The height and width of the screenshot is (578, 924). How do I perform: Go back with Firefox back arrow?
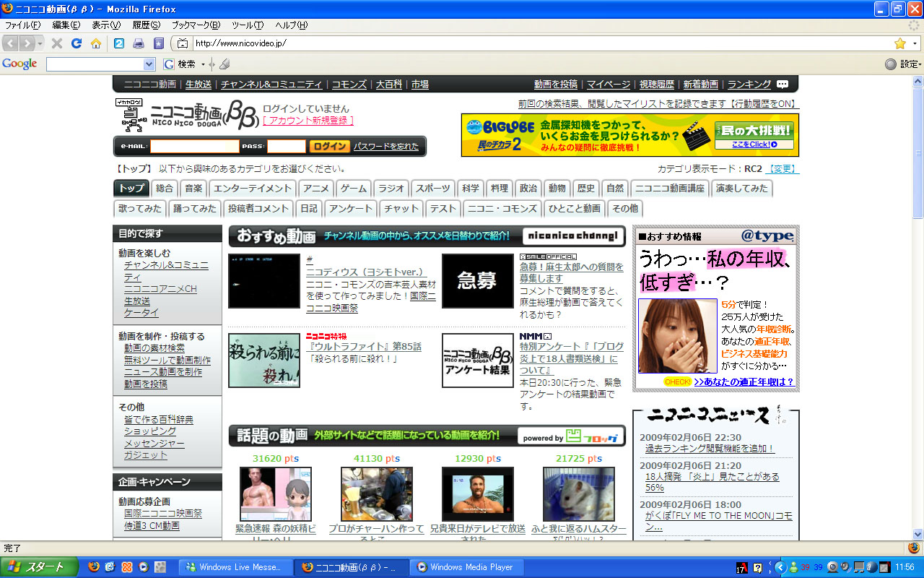11,43
